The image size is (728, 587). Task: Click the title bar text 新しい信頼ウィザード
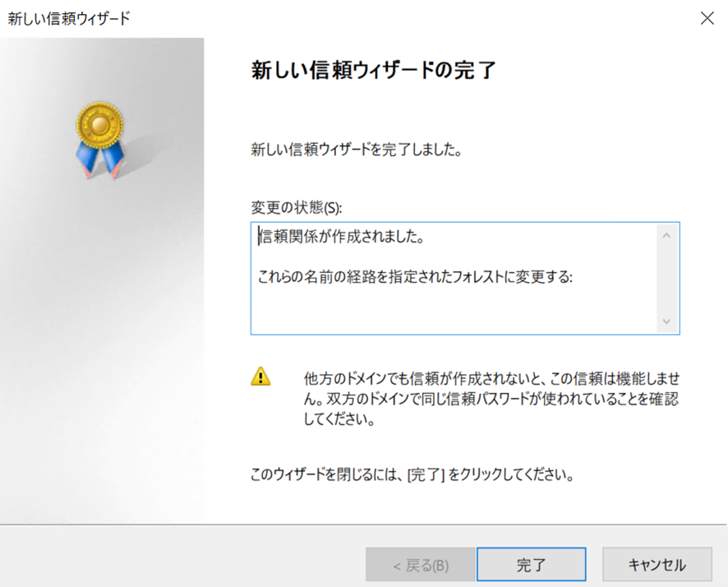click(69, 19)
